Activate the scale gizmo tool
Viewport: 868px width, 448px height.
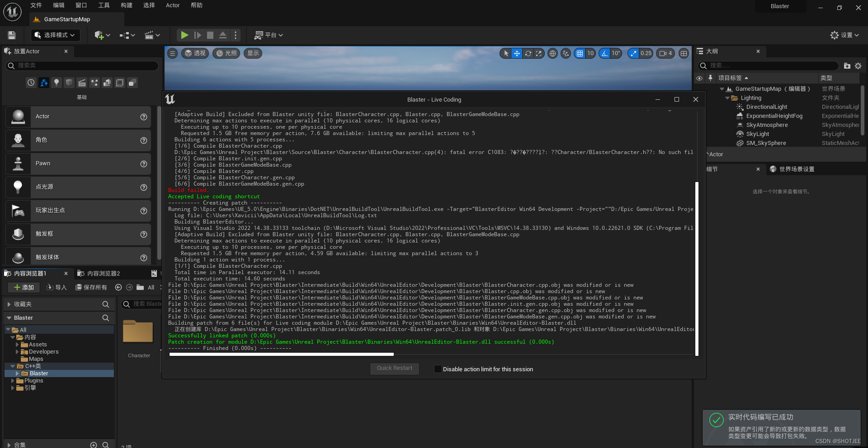click(539, 53)
